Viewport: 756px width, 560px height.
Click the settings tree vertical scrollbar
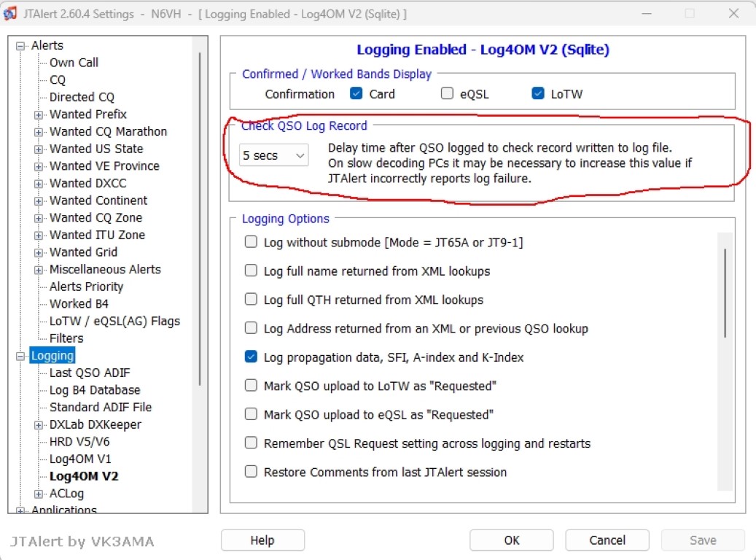point(200,219)
